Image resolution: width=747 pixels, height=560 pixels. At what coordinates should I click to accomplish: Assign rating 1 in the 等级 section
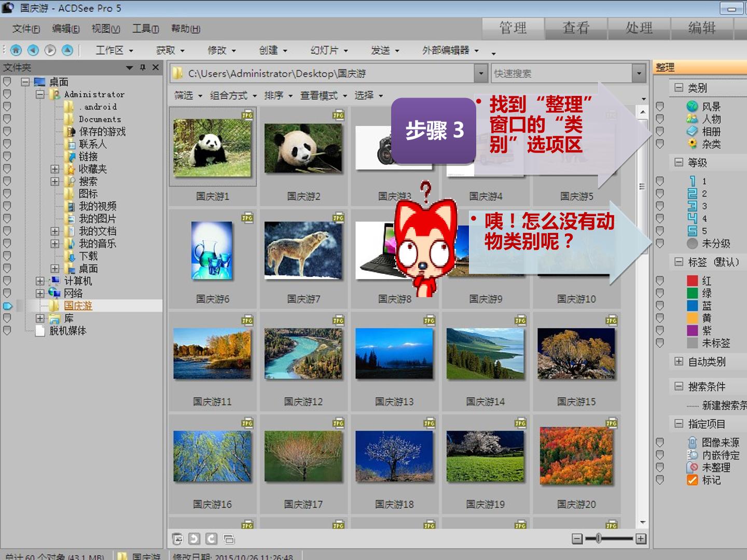click(692, 181)
